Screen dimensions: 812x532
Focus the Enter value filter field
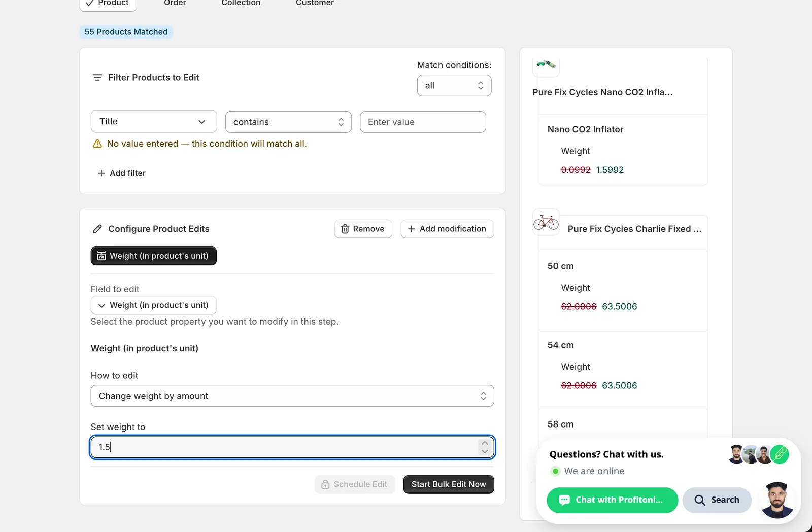coord(423,122)
